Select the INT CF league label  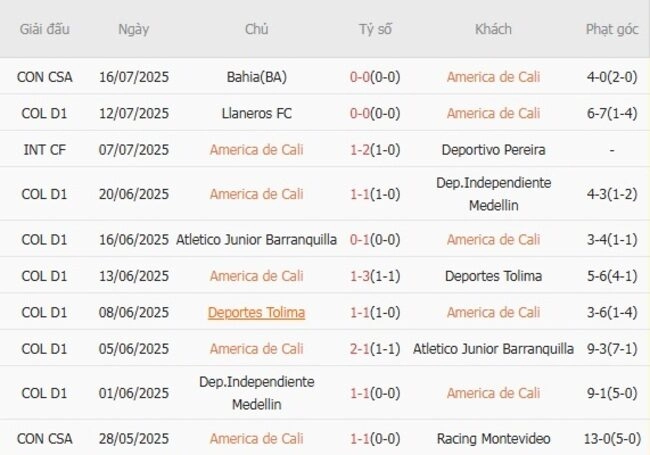[x=44, y=150]
